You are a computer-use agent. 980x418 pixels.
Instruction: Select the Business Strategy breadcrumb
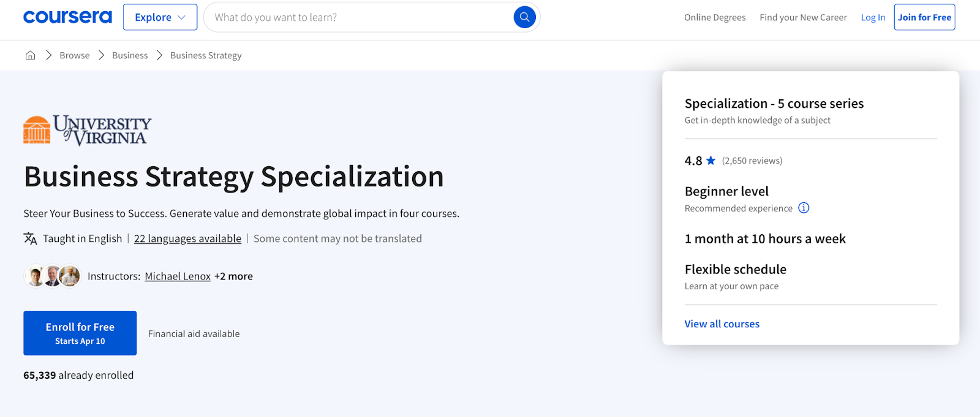(206, 55)
